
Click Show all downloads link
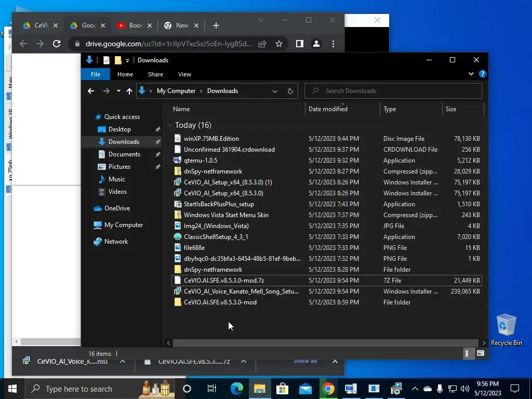[305, 361]
